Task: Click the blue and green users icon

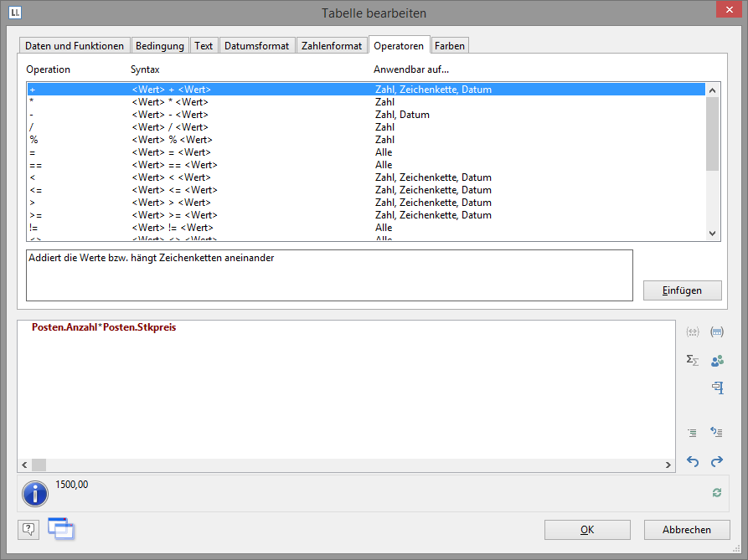Action: coord(717,361)
